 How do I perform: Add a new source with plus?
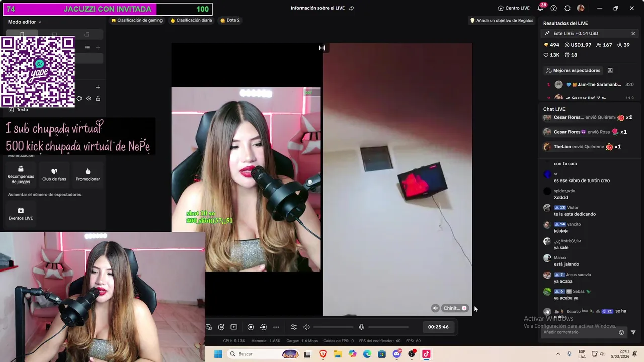coord(98,87)
